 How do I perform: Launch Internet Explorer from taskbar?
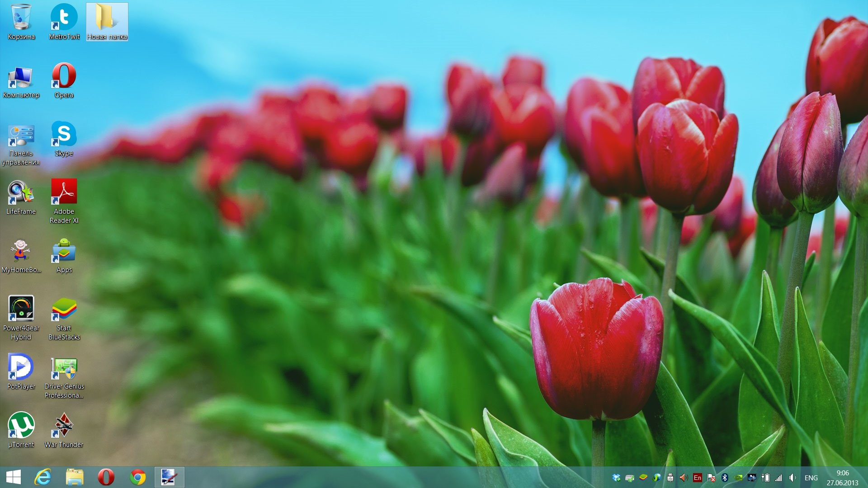[x=43, y=477]
